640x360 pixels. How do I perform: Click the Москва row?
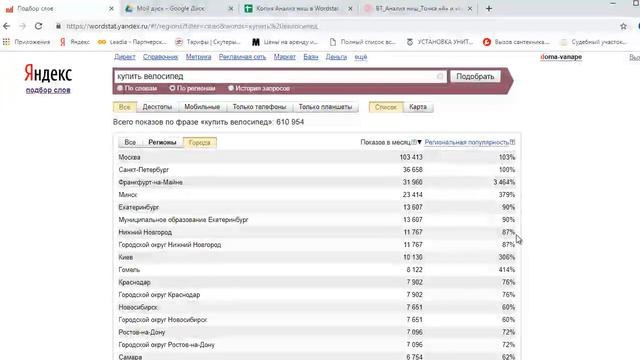(317, 157)
